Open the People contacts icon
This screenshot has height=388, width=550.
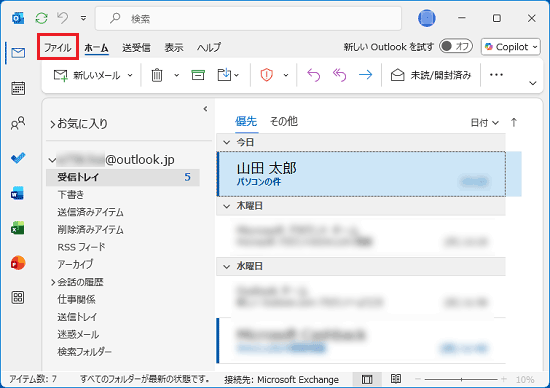point(18,123)
